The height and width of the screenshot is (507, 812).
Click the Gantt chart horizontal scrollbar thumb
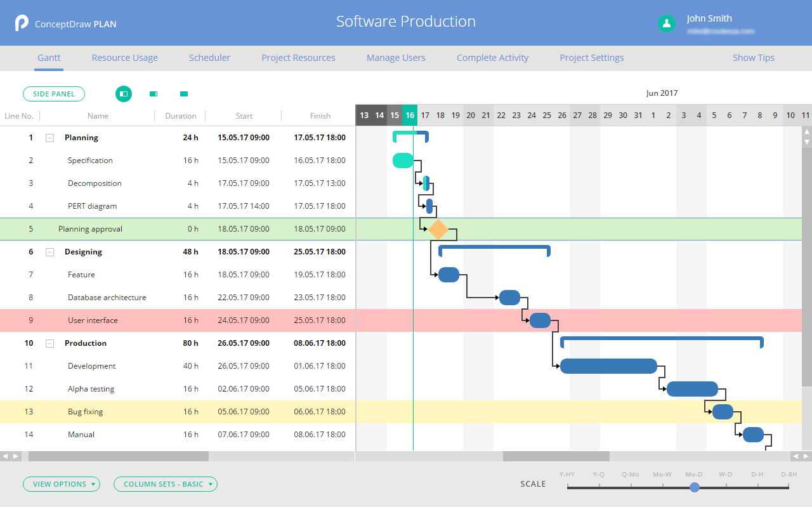point(556,456)
